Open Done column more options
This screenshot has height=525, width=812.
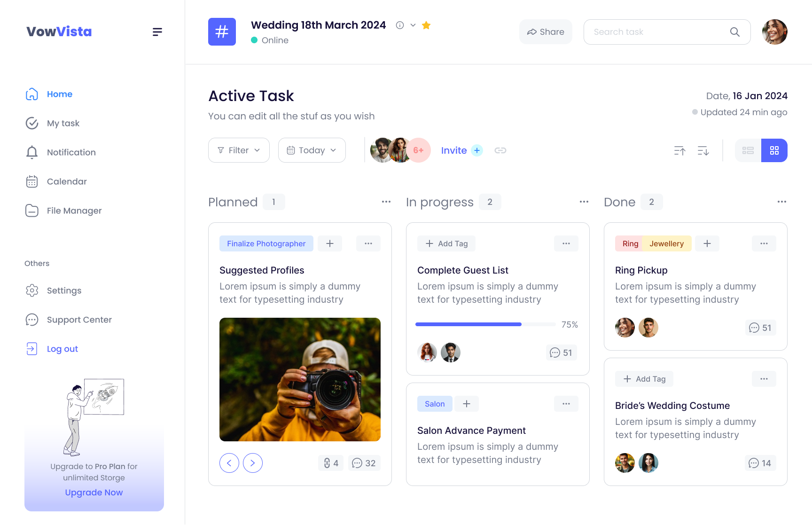tap(782, 202)
